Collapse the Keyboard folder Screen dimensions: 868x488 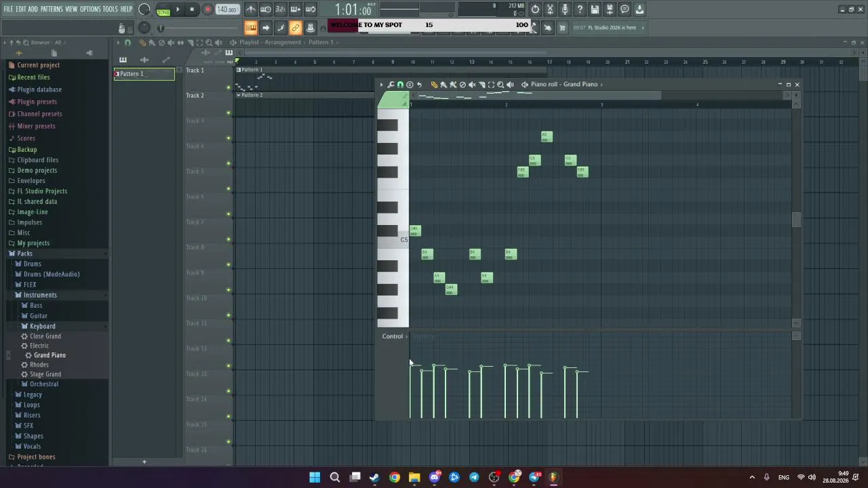42,326
